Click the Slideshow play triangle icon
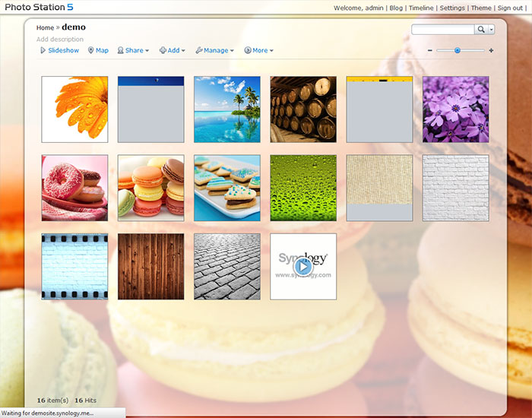The height and width of the screenshot is (418, 532). [x=43, y=51]
